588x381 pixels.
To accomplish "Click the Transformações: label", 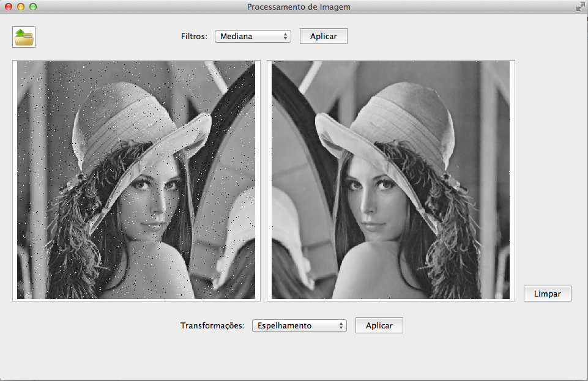I will 212,325.
